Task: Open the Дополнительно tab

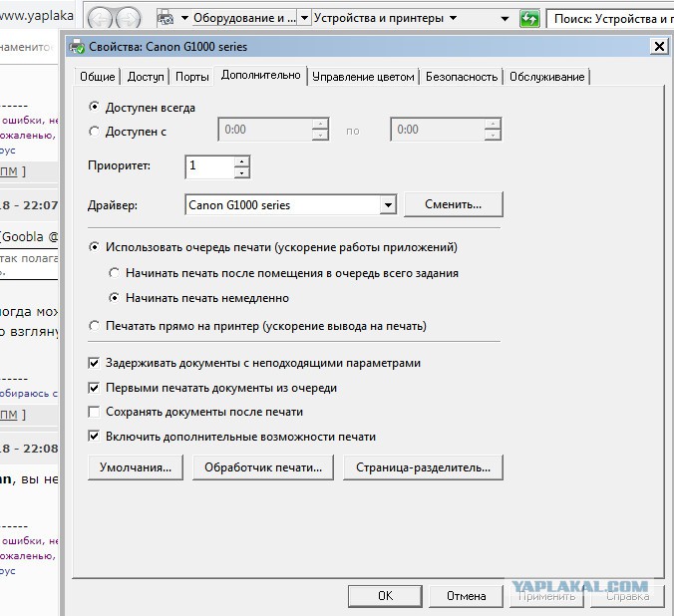Action: click(x=260, y=75)
